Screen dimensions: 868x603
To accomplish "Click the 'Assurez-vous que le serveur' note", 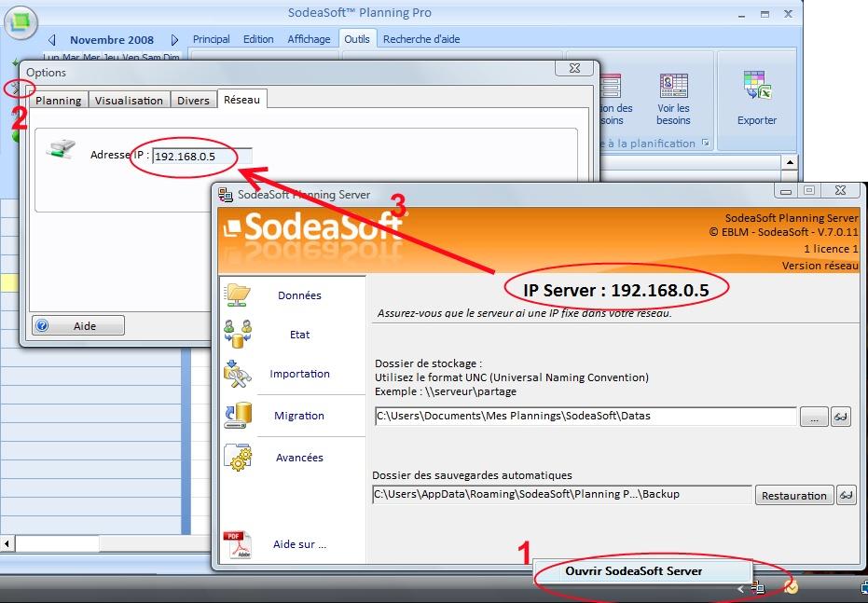I will [x=524, y=313].
